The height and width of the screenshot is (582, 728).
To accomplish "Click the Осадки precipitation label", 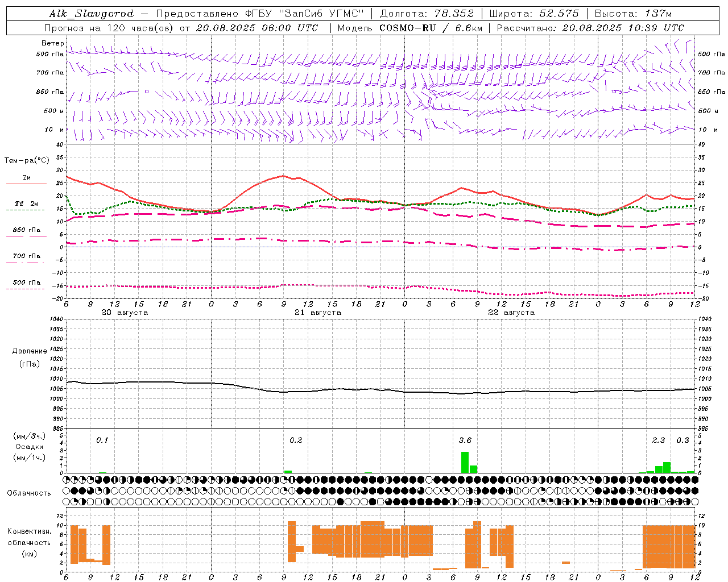I will 30,447.
